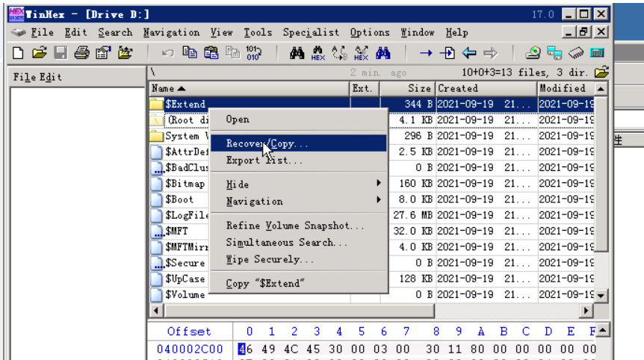Choose Wipe Securely... entry

[x=299, y=259]
